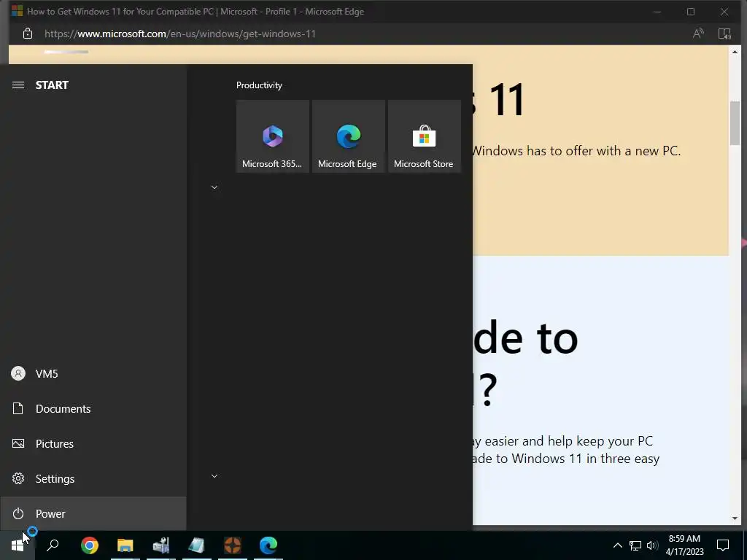Collapse the Start hamburger menu

tap(18, 85)
